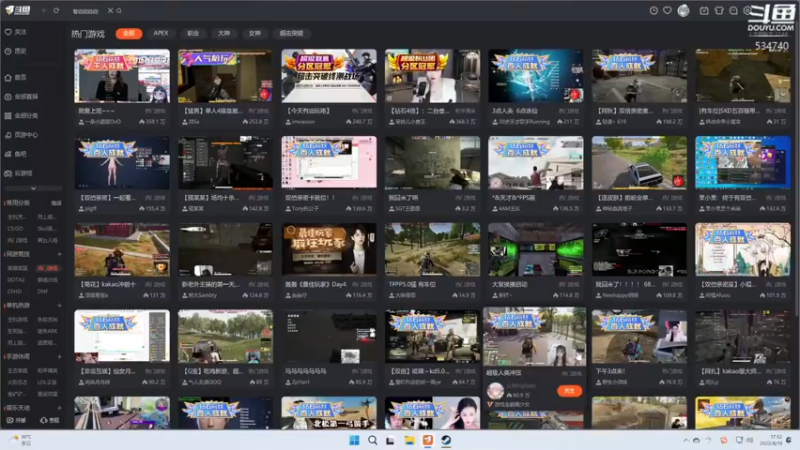Open the weather widget on taskbar
800x450 pixels.
pos(21,440)
